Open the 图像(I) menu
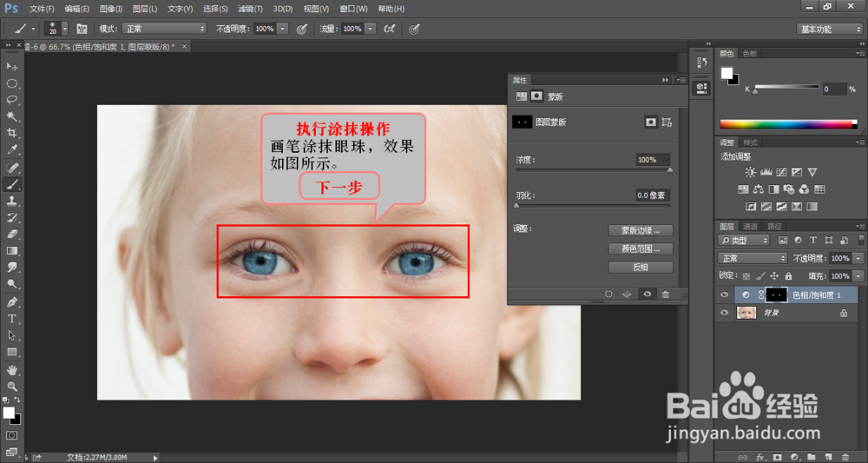Screen dimensions: 868x463 (x=111, y=9)
